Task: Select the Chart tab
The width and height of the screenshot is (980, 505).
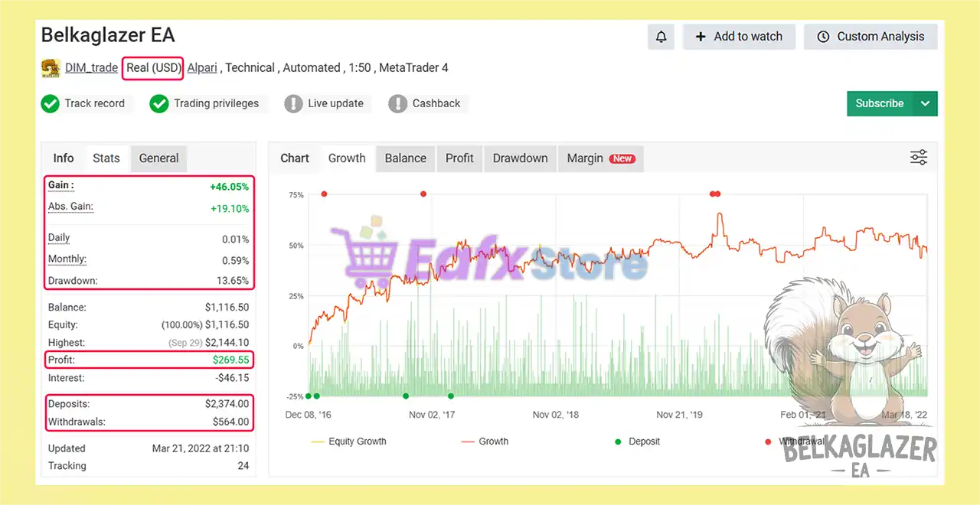Action: point(295,158)
